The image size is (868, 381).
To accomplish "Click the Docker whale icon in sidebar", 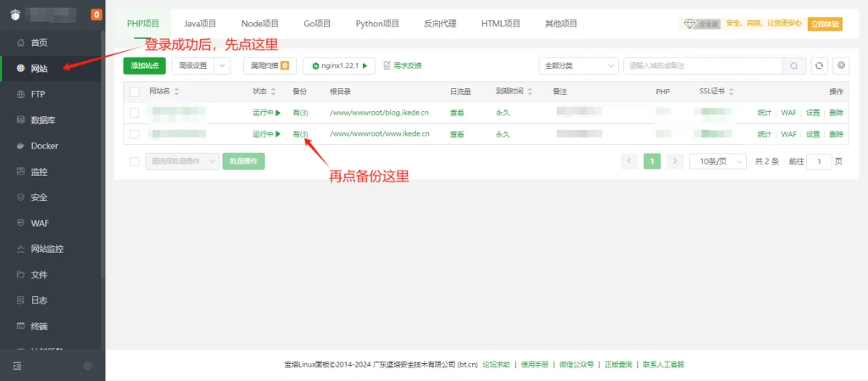I will coord(20,146).
